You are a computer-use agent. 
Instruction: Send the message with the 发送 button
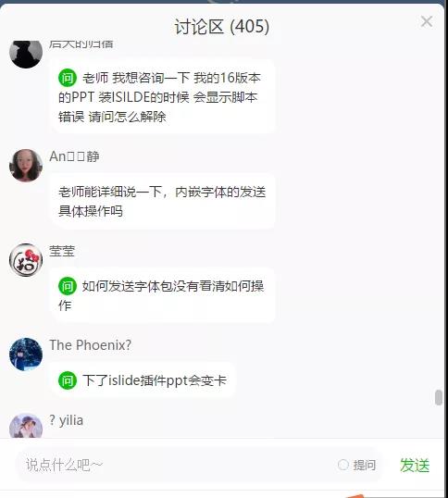(x=415, y=466)
